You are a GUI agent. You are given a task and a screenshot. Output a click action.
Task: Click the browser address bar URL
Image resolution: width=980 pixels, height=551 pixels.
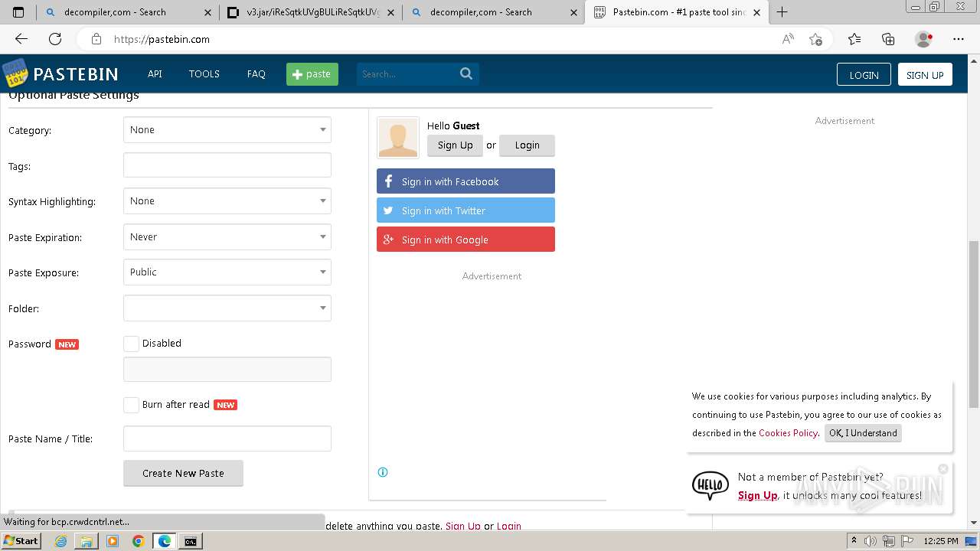coord(162,39)
